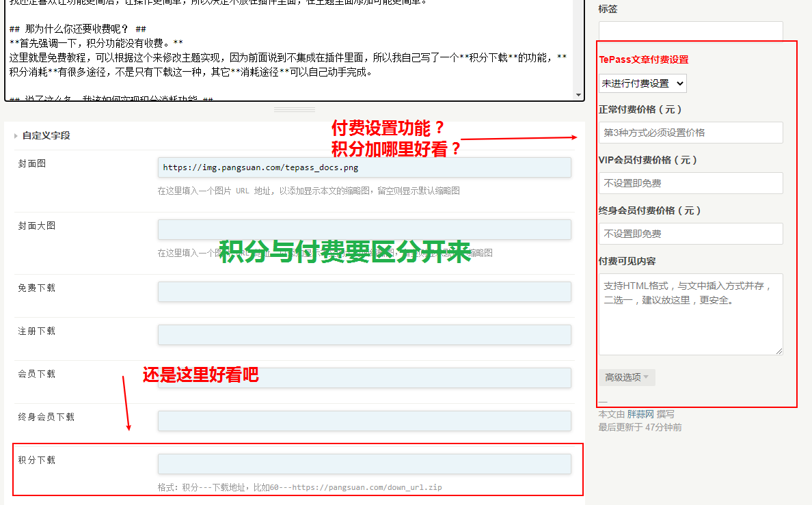Focus the 正常付费价格 price field
Image resolution: width=812 pixels, height=505 pixels.
[x=690, y=133]
